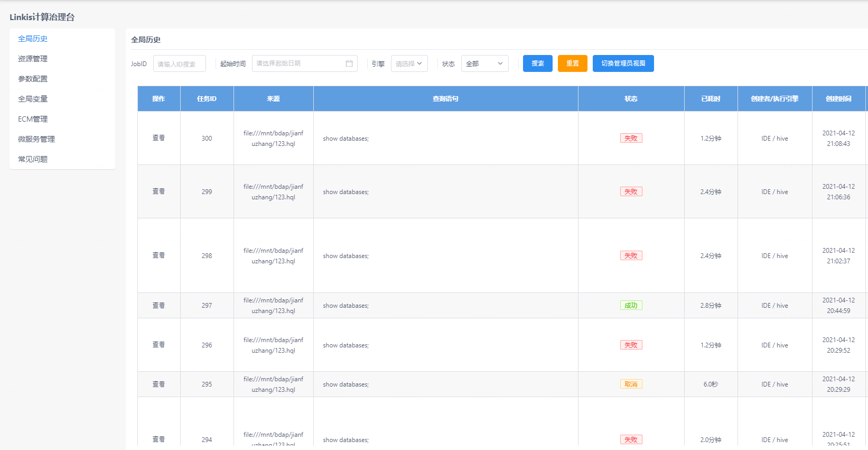Click 查看 link for task 300
The width and height of the screenshot is (868, 450).
click(158, 138)
